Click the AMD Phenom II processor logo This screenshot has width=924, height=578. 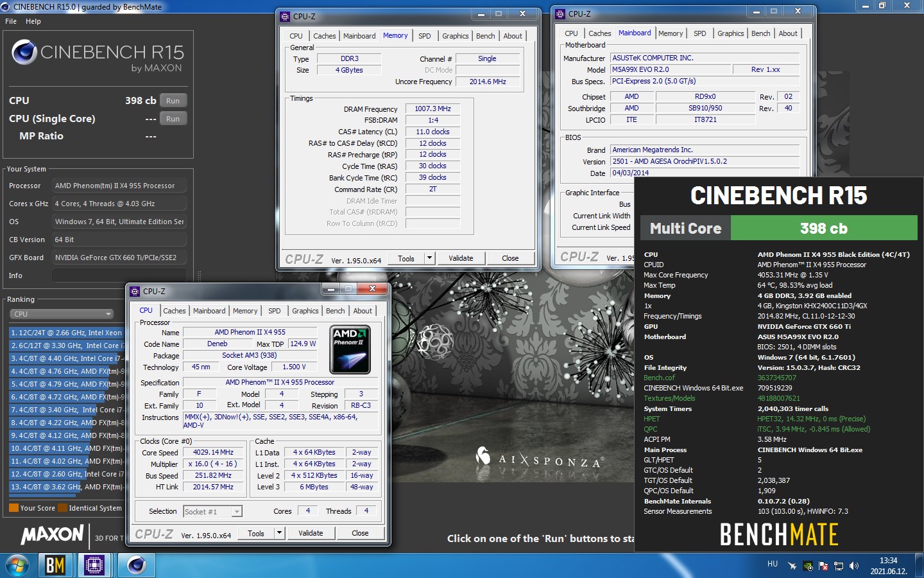[x=350, y=350]
